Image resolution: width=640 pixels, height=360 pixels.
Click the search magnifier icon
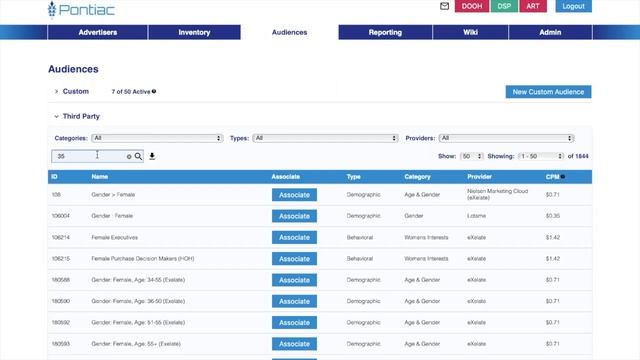[138, 156]
